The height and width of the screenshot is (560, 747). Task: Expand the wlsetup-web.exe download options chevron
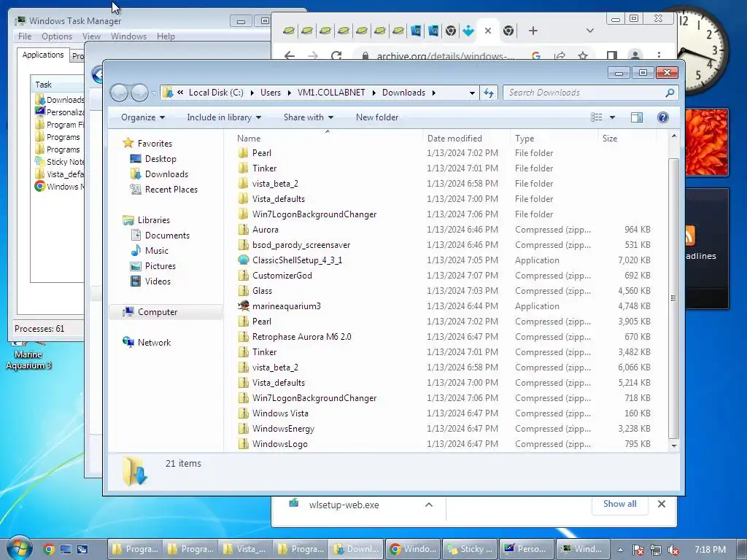[x=429, y=505]
